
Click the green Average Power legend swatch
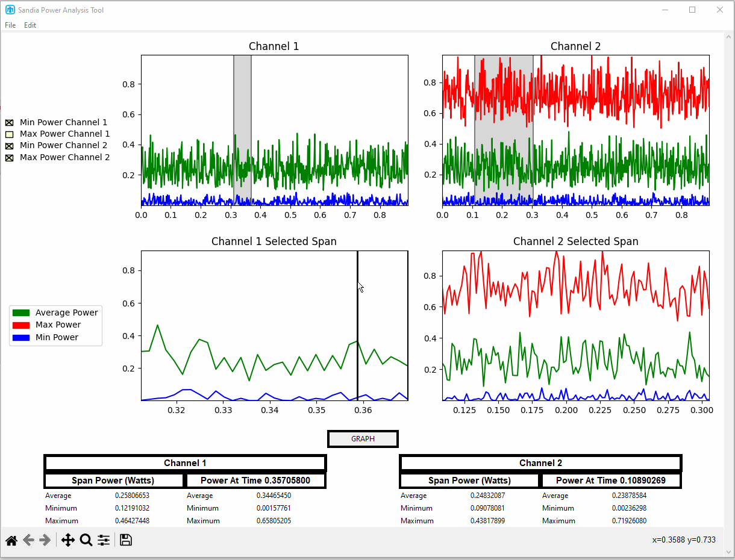[x=21, y=313]
